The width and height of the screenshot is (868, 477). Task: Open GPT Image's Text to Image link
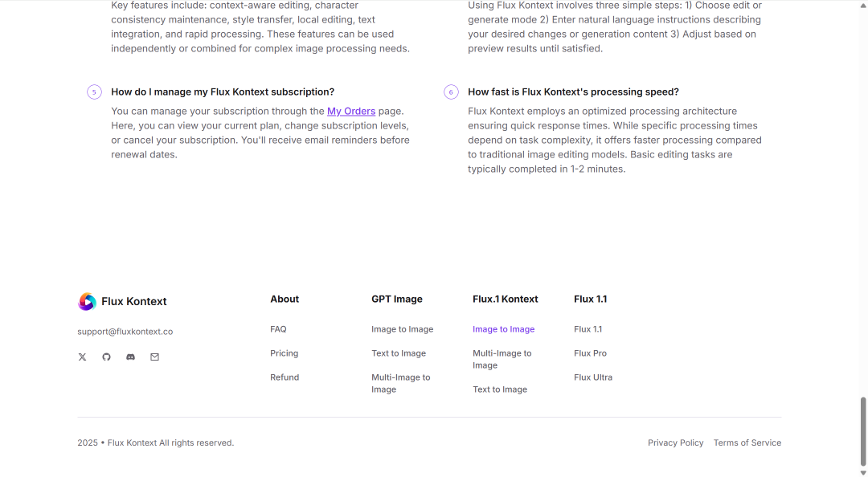[x=399, y=353]
